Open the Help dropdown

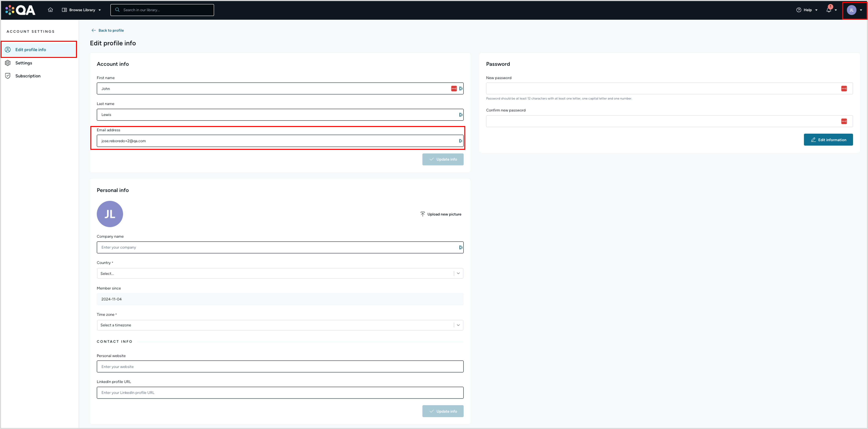807,10
